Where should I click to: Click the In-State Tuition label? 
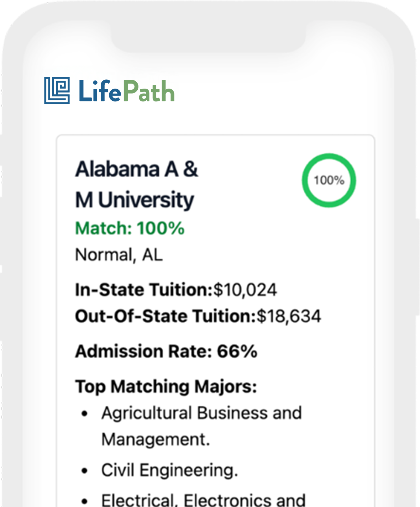pyautogui.click(x=143, y=290)
